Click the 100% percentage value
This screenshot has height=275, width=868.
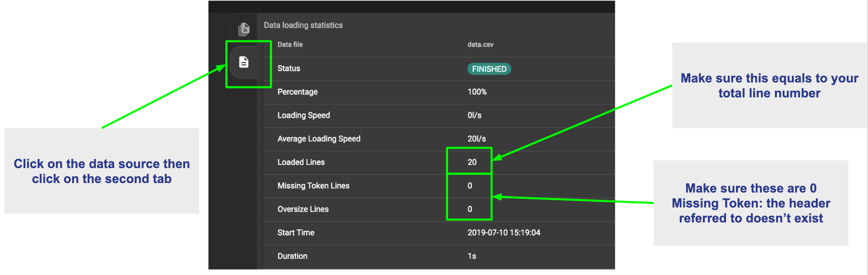click(477, 92)
